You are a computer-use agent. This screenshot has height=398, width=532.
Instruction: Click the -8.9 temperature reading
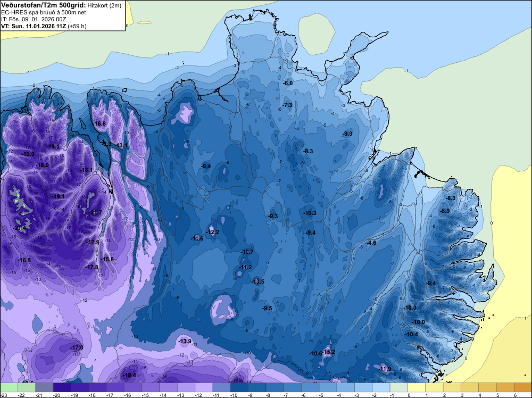point(444,211)
